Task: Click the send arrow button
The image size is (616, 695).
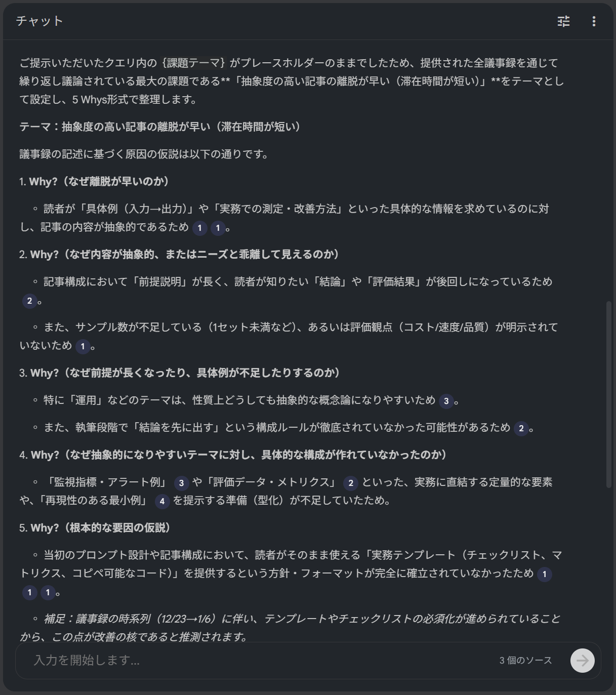Action: 583,661
